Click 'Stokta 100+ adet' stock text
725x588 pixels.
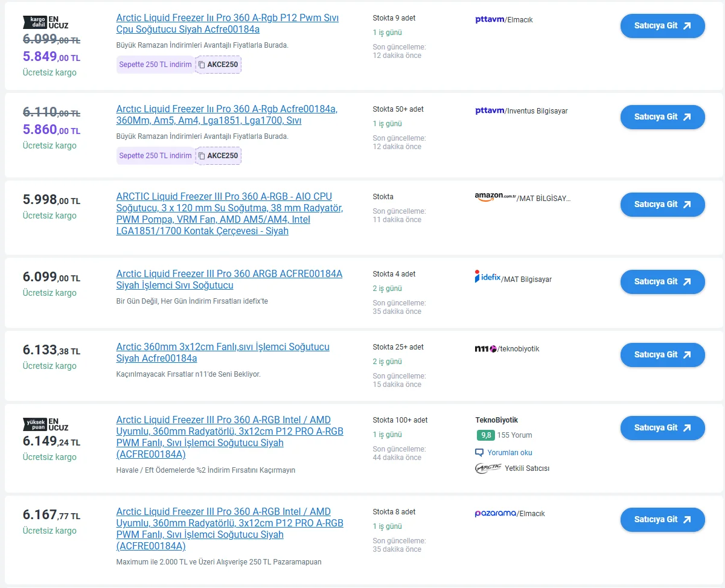click(x=400, y=420)
